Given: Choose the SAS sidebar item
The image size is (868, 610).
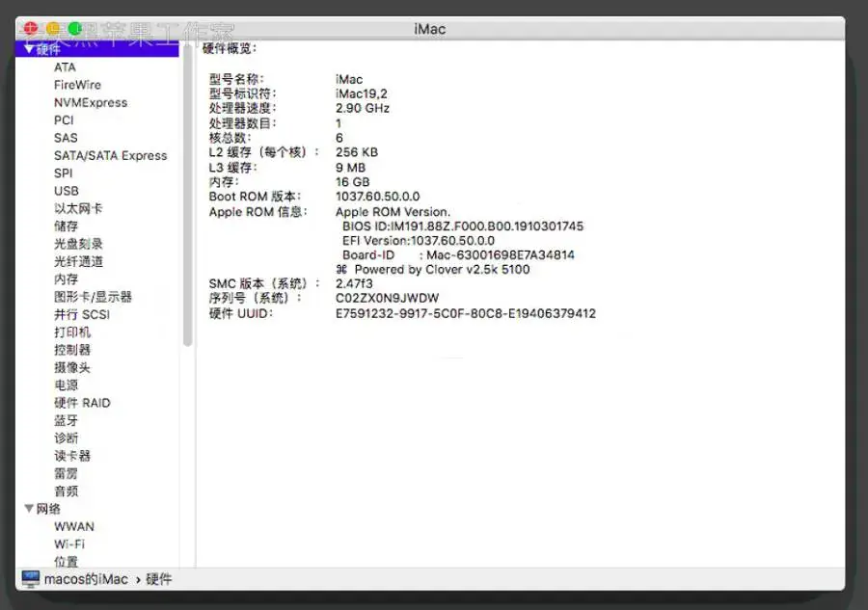Looking at the screenshot, I should 66,138.
